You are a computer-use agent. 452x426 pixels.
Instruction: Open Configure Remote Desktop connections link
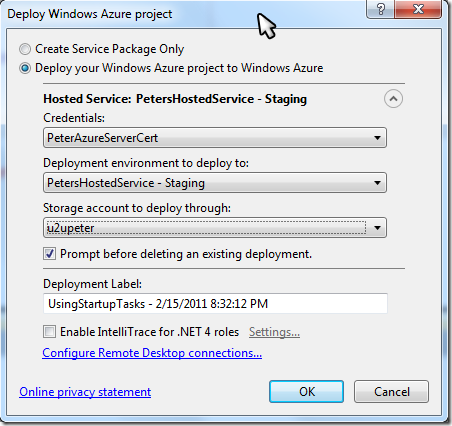(152, 353)
